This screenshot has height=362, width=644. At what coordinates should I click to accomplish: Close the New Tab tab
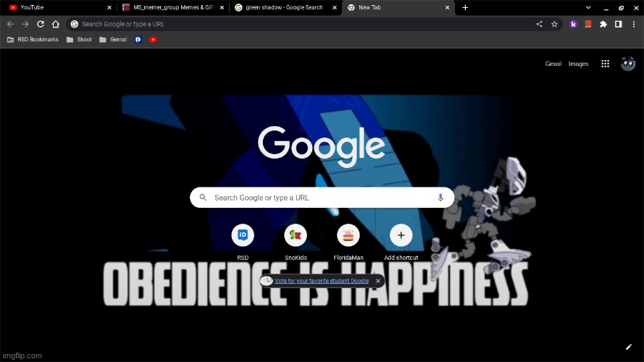pyautogui.click(x=447, y=7)
